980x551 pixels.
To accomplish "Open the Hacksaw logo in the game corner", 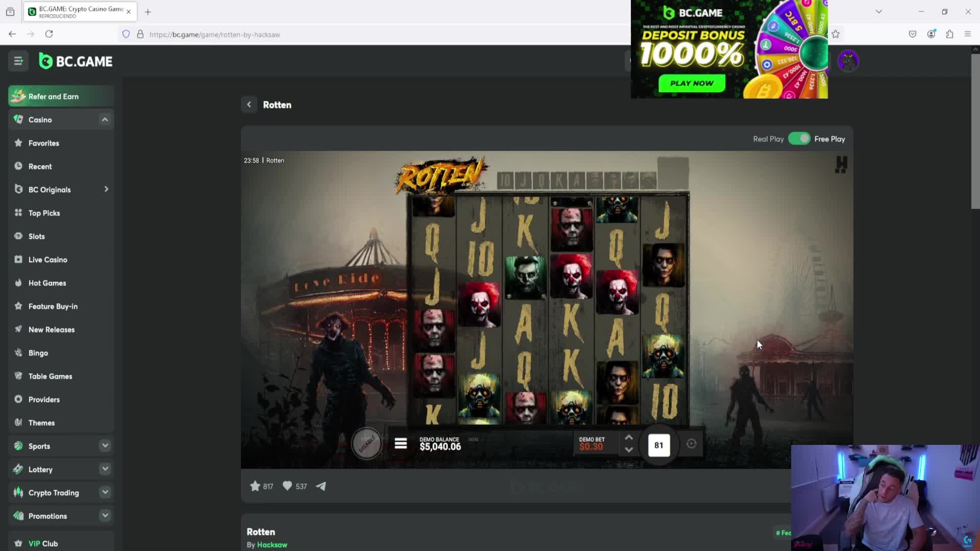I will (841, 164).
